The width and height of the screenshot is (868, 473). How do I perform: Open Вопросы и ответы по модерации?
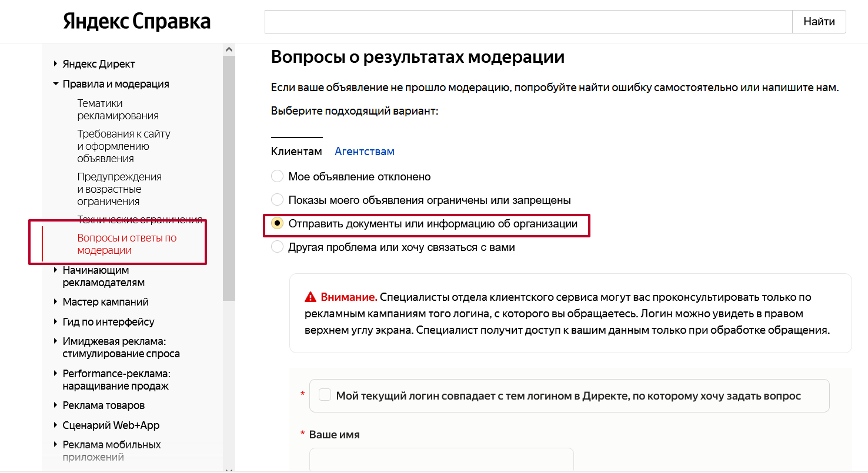(126, 244)
